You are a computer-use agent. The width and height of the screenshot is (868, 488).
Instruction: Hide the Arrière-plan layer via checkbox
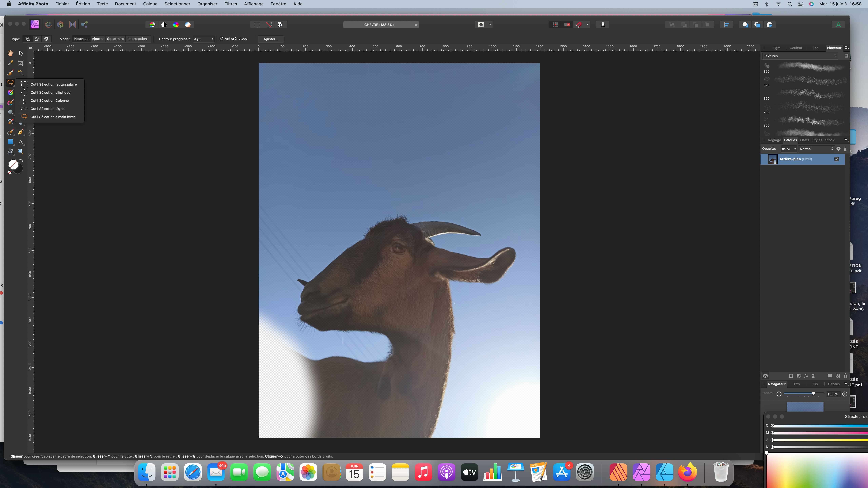click(836, 159)
